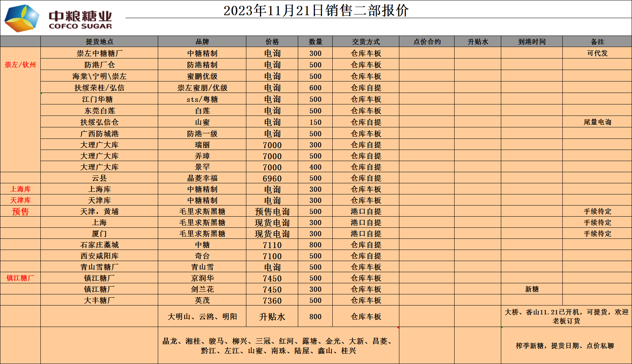This screenshot has height=364, width=632.
Task: Click the 提货地点 column header
Action: [x=99, y=41]
